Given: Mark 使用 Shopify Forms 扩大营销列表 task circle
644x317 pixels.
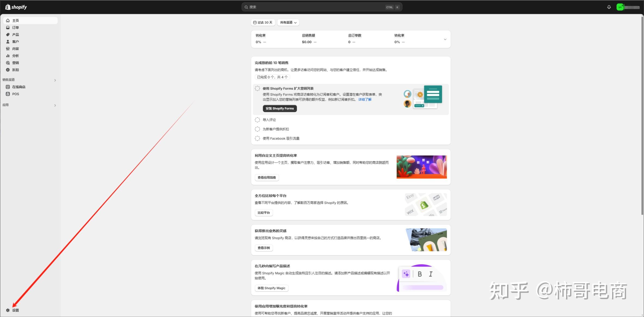Looking at the screenshot, I should [257, 89].
